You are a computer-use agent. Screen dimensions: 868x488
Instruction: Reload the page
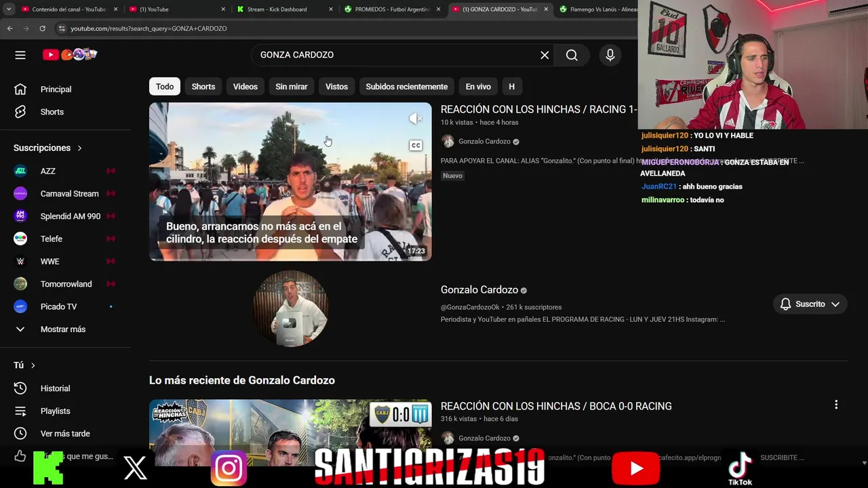click(42, 28)
